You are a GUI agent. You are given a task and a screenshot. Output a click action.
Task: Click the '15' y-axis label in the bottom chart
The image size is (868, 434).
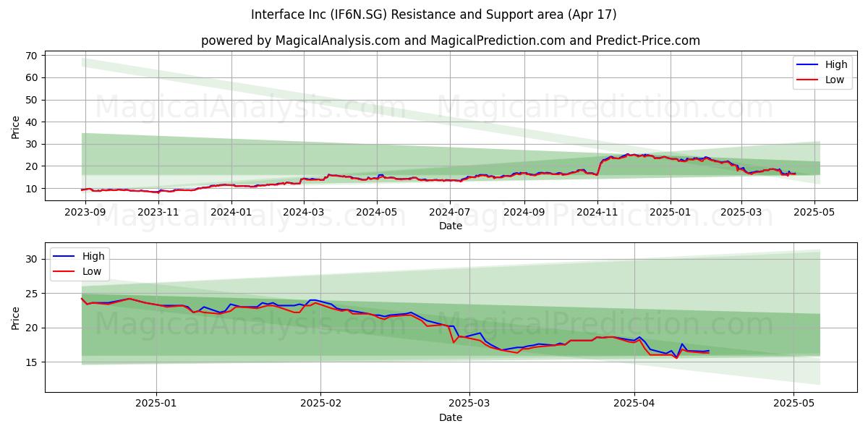pos(33,362)
